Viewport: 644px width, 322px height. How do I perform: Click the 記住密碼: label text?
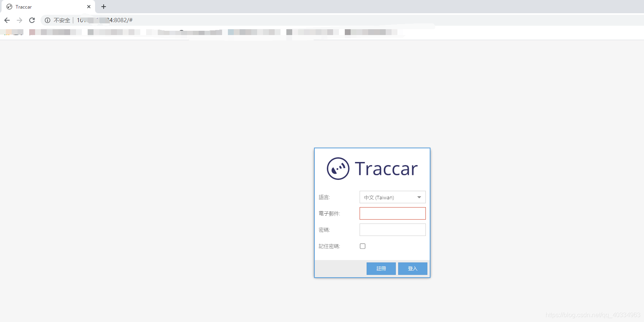pos(329,246)
